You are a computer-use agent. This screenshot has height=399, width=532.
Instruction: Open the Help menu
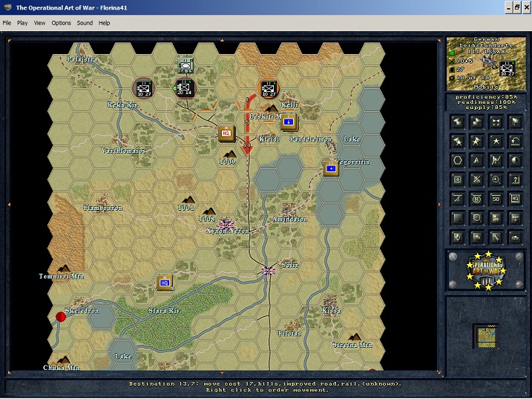[x=104, y=23]
